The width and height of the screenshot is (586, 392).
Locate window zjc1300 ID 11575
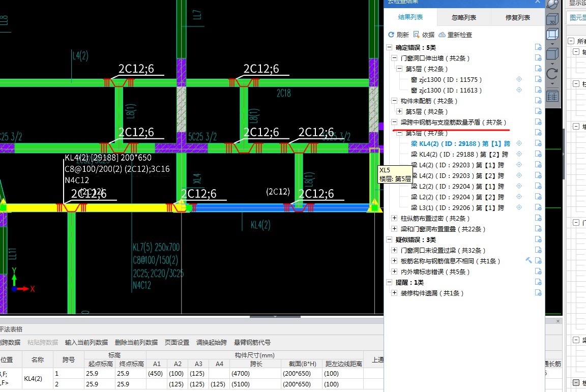[519, 79]
